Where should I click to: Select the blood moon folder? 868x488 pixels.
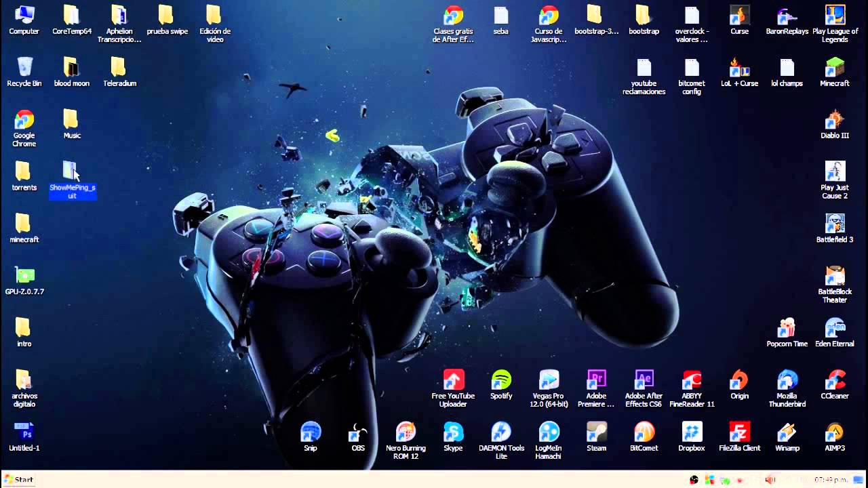pyautogui.click(x=71, y=73)
